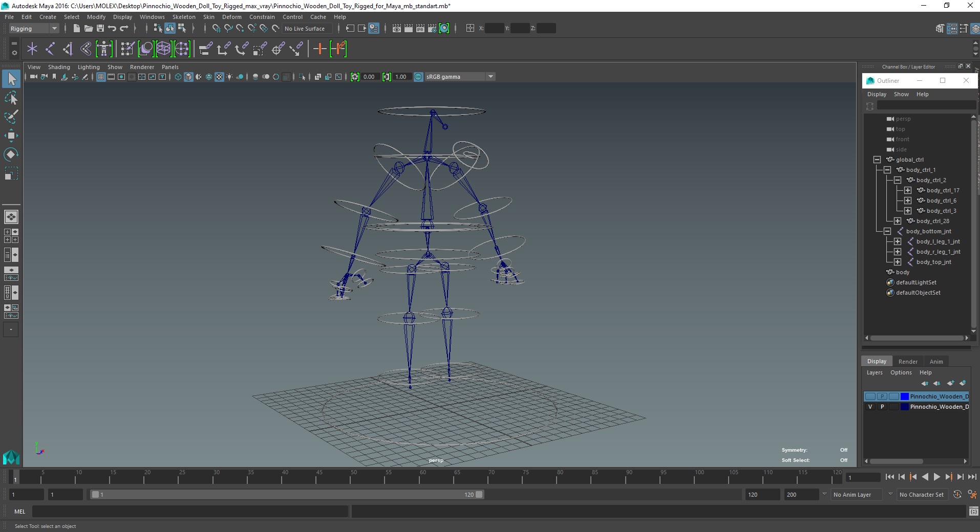The image size is (980, 532).
Task: Collapse the body_ctrl_2 node in Outliner
Action: click(898, 180)
